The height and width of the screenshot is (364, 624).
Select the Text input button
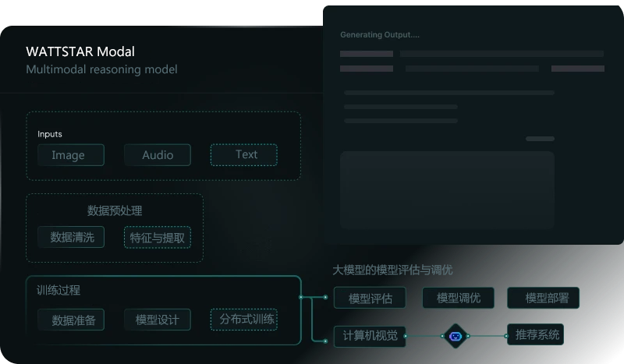coord(243,155)
